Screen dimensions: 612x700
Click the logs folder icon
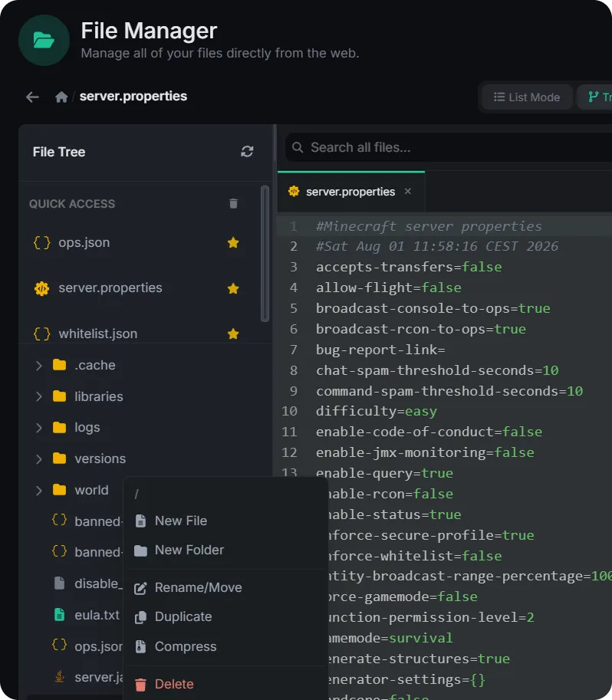(x=59, y=428)
